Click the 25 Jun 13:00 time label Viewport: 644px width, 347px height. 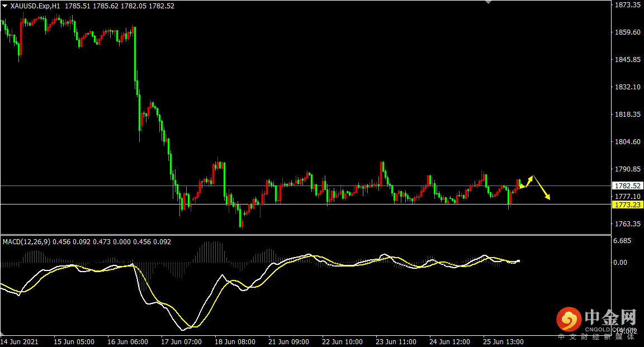503,341
